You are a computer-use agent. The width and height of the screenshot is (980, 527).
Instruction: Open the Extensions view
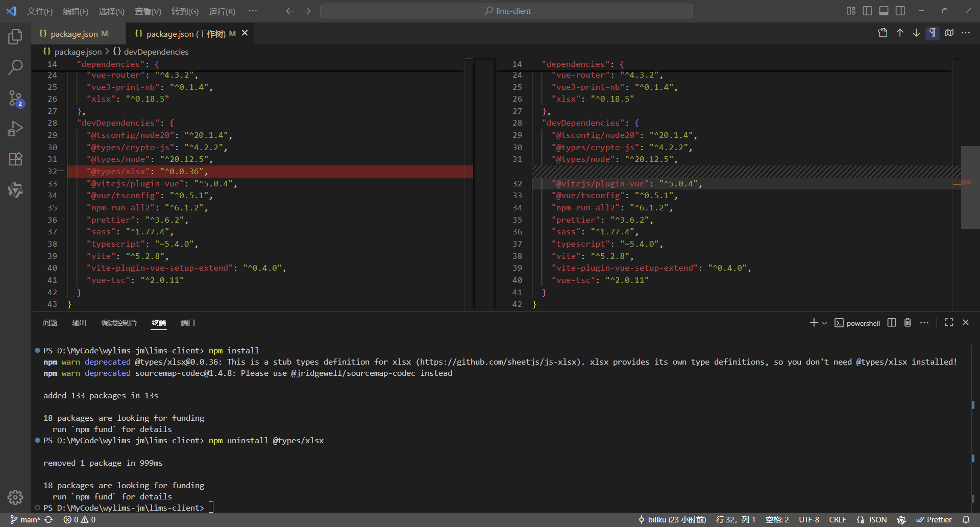[x=15, y=159]
